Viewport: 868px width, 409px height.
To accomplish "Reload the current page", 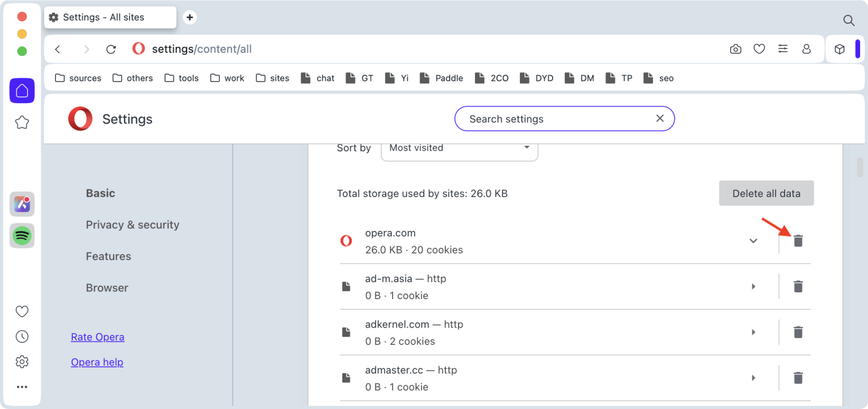I will coord(111,49).
